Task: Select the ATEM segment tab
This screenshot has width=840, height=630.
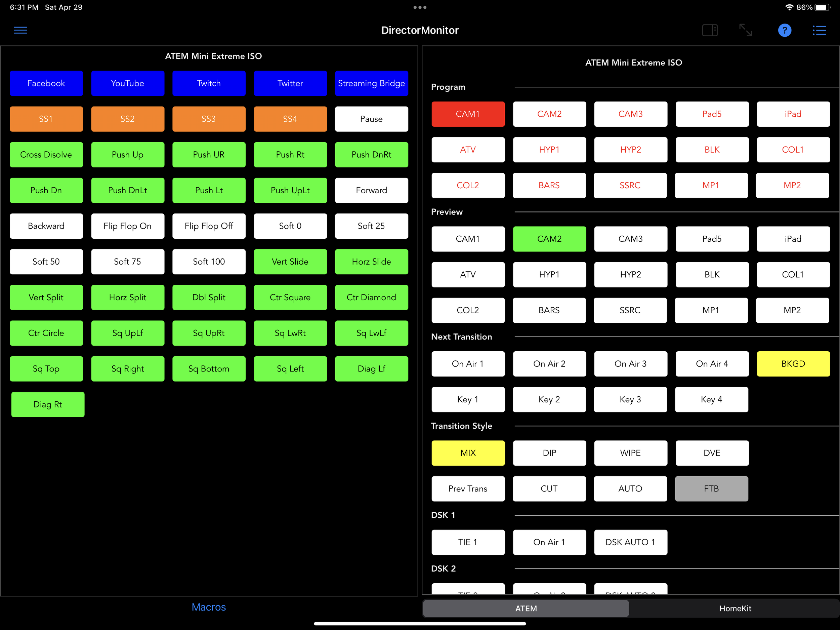Action: tap(526, 608)
